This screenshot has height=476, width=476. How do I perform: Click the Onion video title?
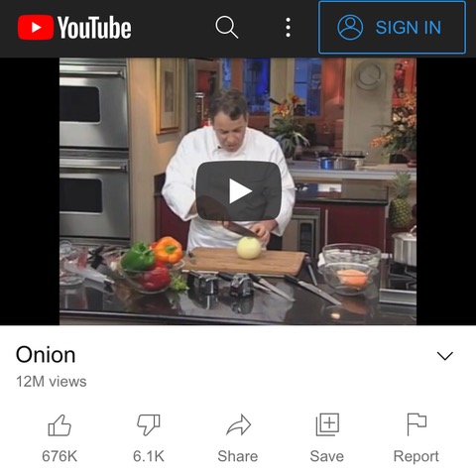click(46, 355)
